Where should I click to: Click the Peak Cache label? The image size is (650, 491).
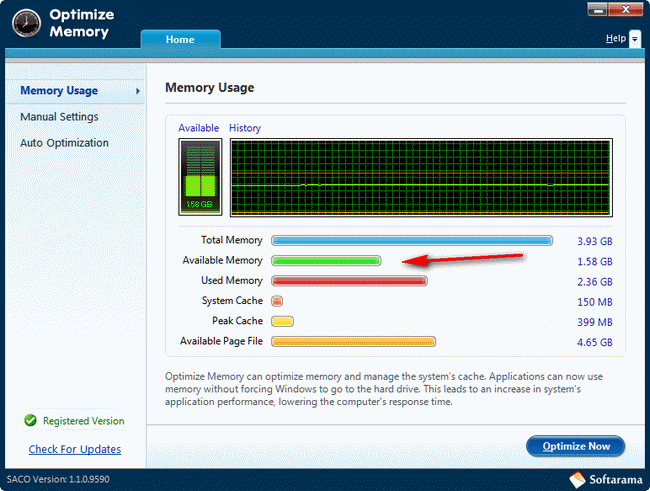(x=238, y=321)
